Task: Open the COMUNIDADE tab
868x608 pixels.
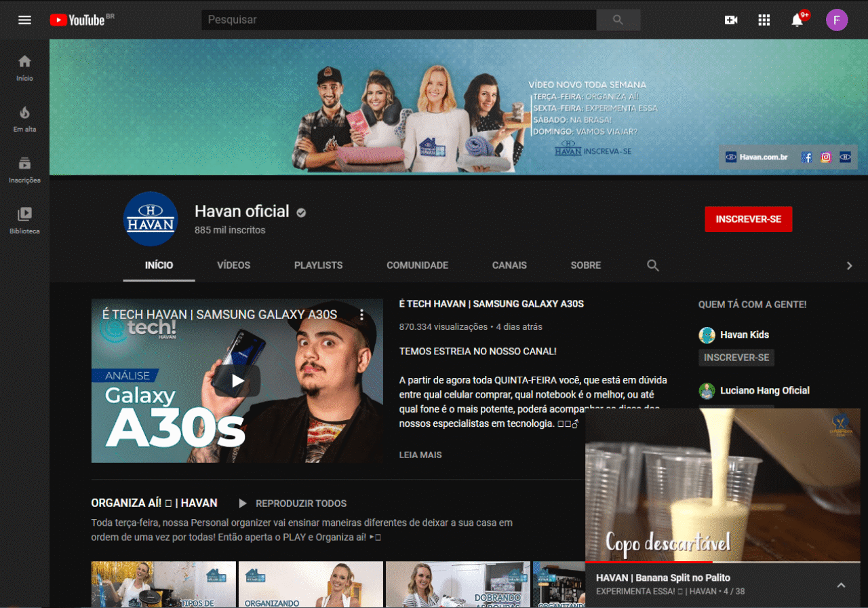Action: tap(418, 265)
